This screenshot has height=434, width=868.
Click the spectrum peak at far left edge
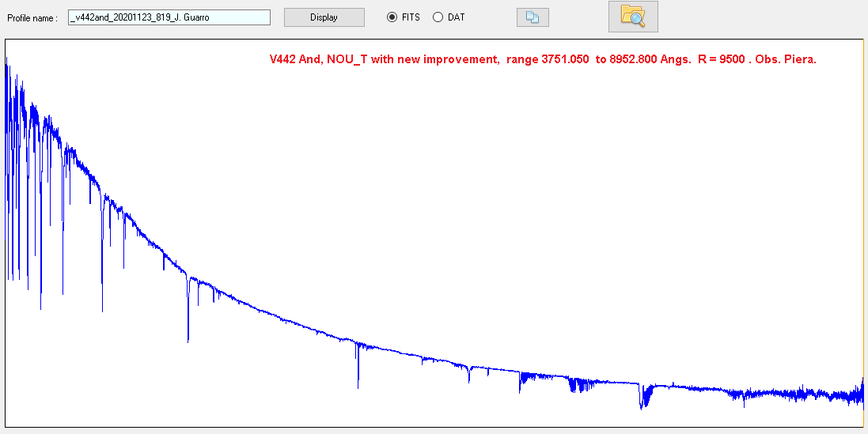(7, 71)
